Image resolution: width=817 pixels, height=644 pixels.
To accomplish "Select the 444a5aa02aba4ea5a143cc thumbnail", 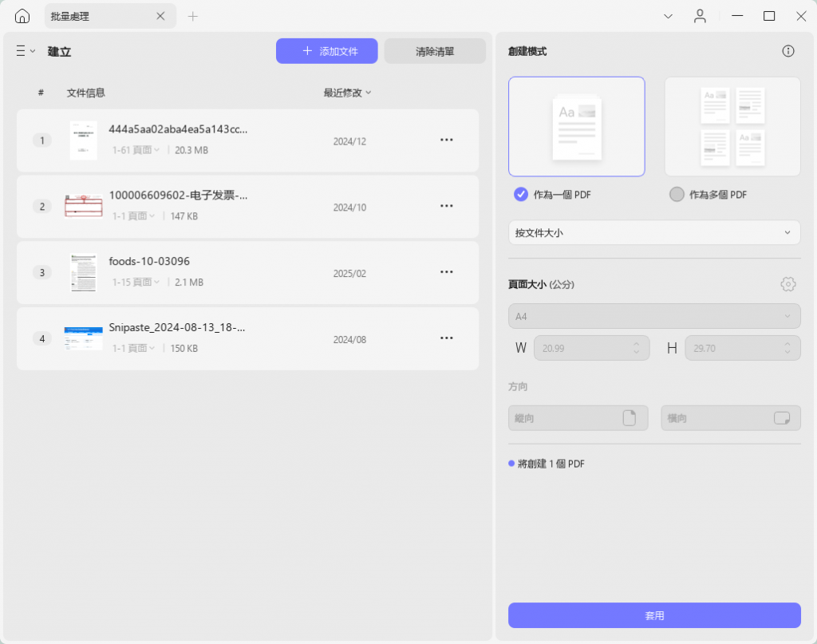I will (x=83, y=140).
